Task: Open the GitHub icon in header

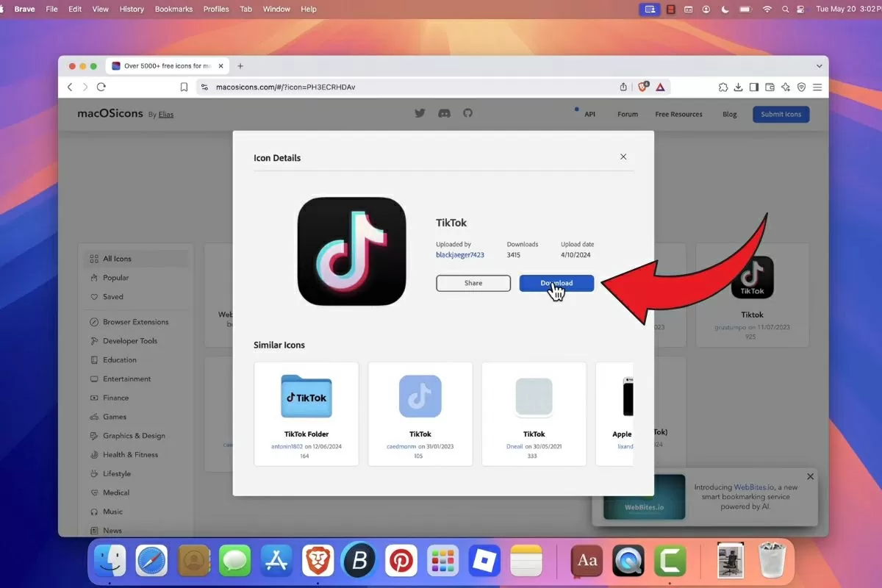Action: tap(467, 113)
